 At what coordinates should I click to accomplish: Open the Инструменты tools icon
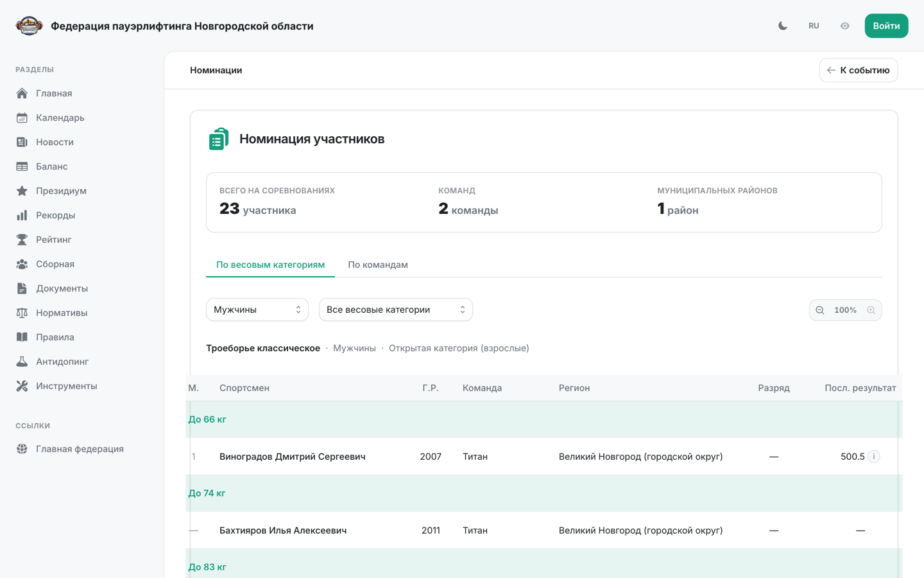[x=22, y=386]
